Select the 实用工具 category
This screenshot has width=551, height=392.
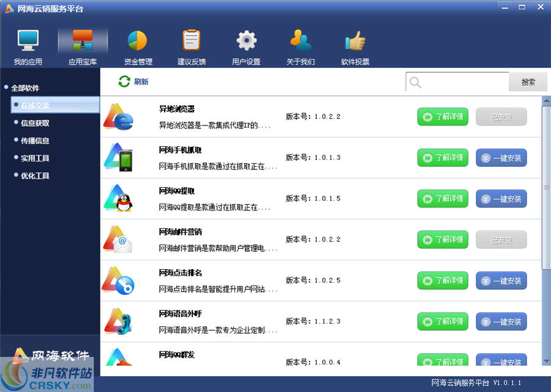35,158
